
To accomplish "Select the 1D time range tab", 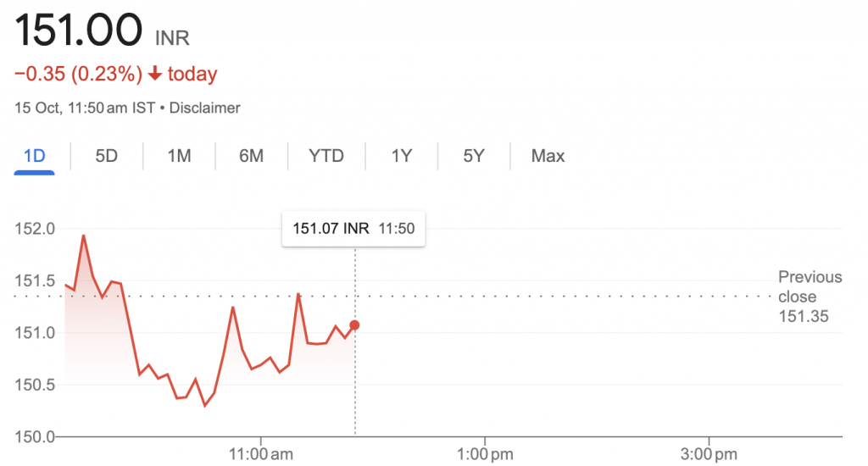I will click(x=34, y=156).
